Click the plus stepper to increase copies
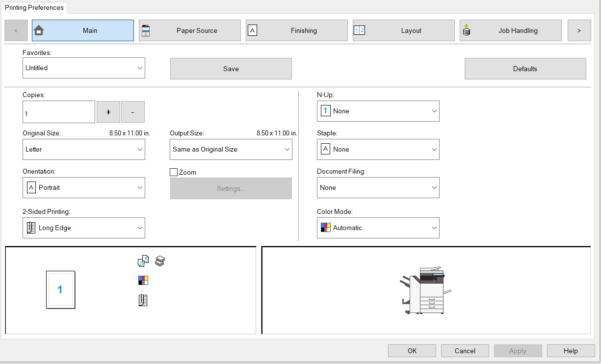The height and width of the screenshot is (364, 601). tap(108, 111)
